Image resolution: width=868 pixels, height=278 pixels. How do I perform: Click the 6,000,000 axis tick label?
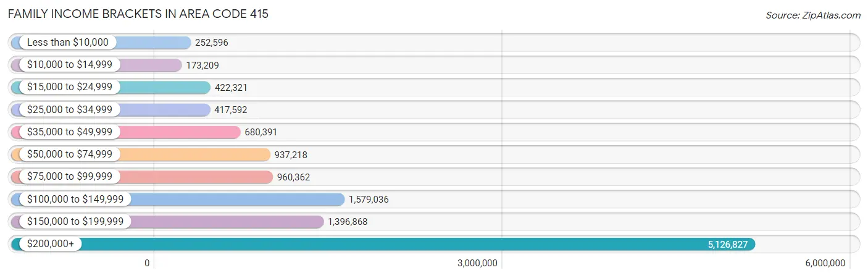(x=825, y=263)
